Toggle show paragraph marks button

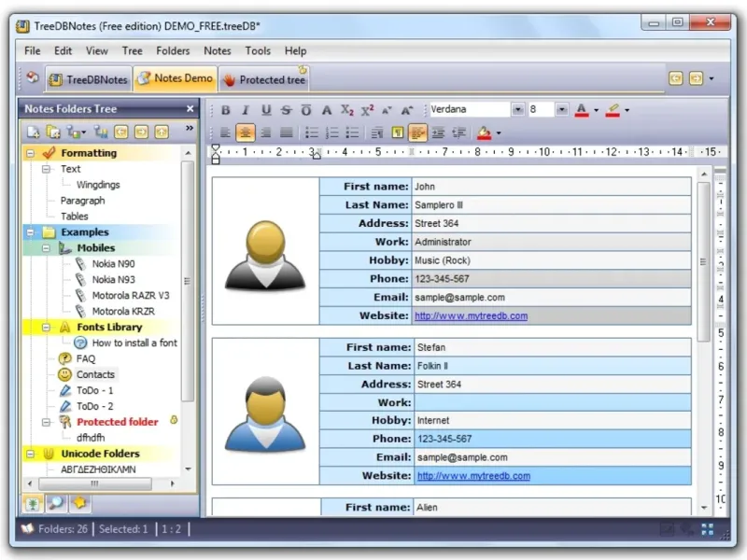[x=398, y=133]
